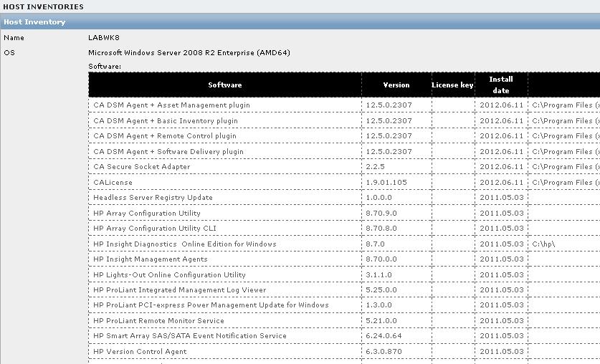This screenshot has height=364, width=600.
Task: Click version 8.7.0 of HP Insight Diagnostics
Action: [x=375, y=244]
